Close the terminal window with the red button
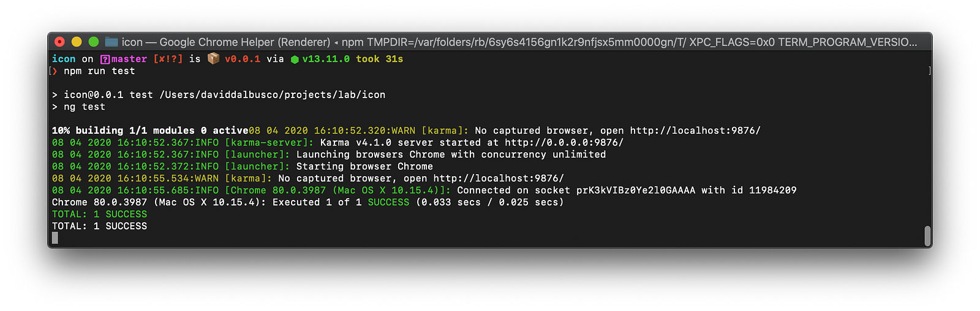 coord(59,42)
